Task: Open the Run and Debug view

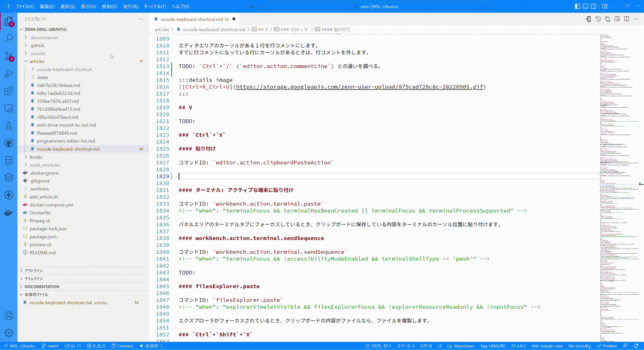Action: tap(9, 73)
